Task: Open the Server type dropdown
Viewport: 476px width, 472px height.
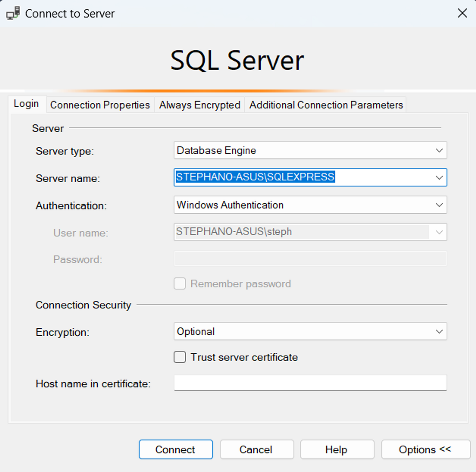Action: 439,150
